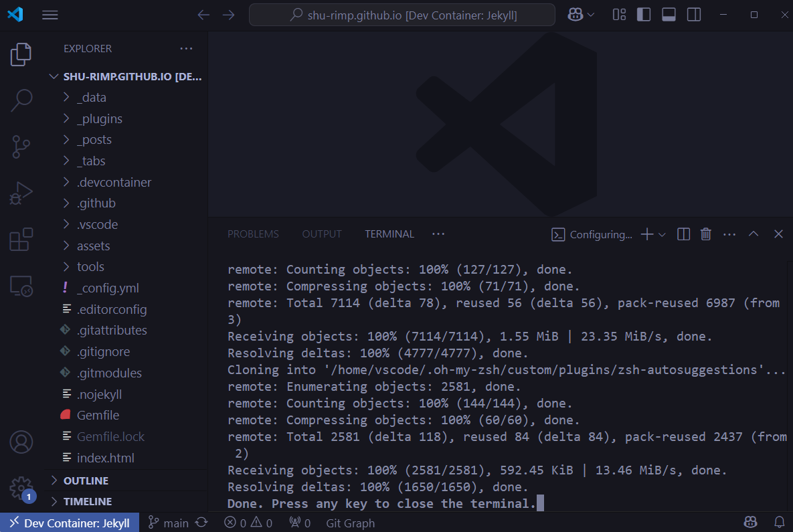Switch to the OUTPUT tab
793x532 pixels.
tap(322, 234)
